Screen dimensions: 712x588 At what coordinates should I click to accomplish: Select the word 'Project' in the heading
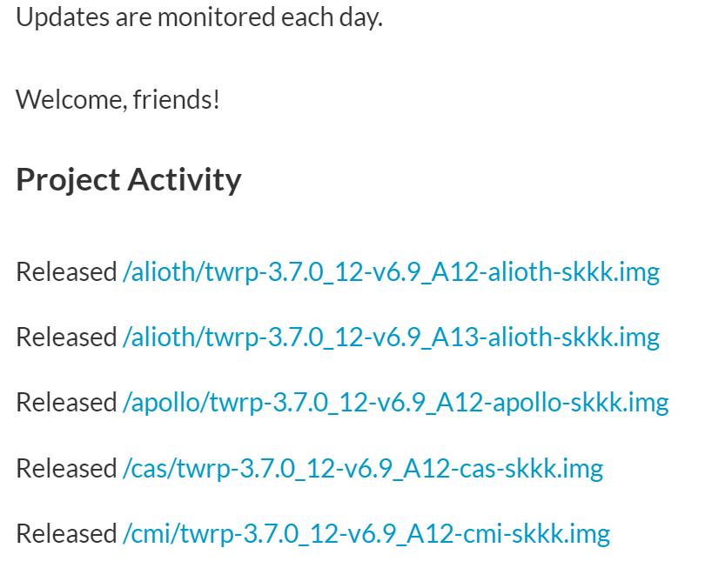pyautogui.click(x=68, y=181)
